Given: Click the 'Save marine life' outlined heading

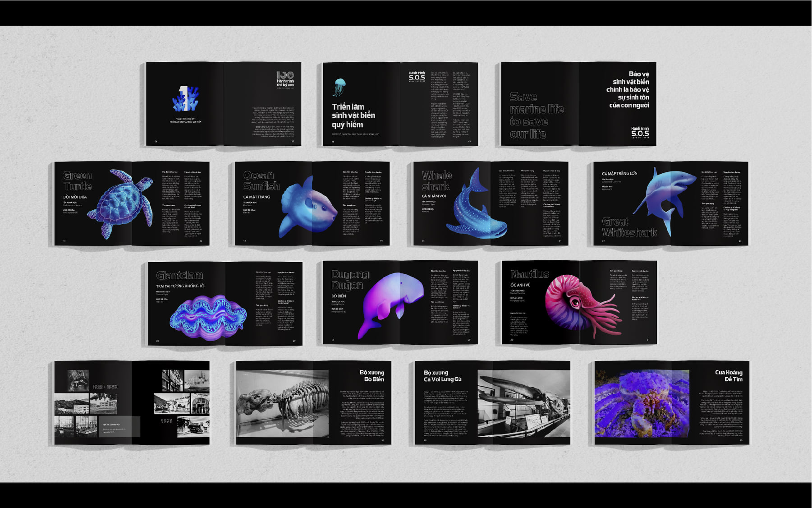Looking at the screenshot, I should click(x=536, y=115).
